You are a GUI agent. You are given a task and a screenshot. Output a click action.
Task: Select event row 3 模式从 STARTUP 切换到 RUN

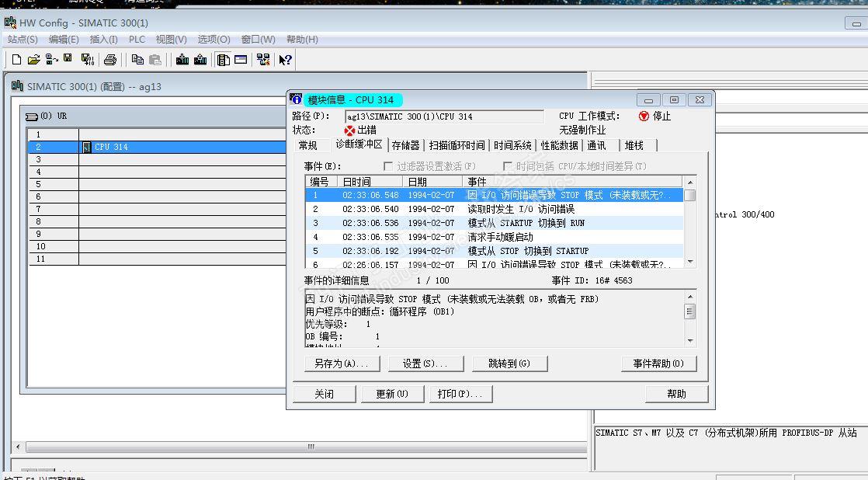click(x=495, y=223)
